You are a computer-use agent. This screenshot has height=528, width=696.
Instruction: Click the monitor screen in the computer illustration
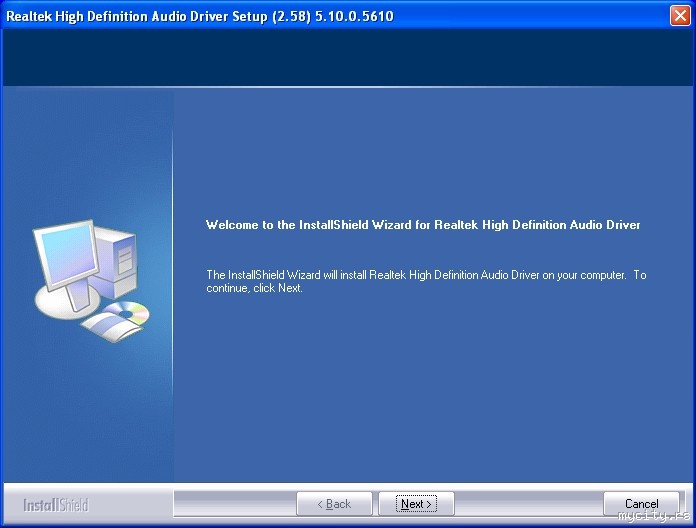(x=67, y=254)
